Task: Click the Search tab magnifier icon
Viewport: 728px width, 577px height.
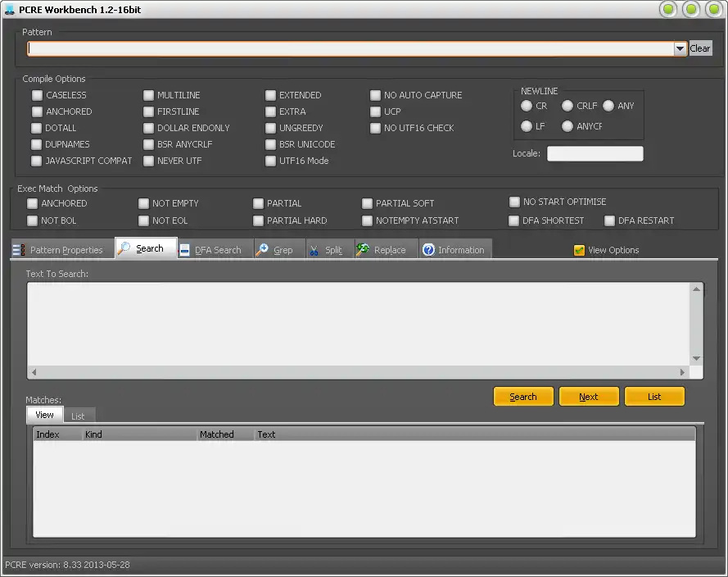Action: click(x=124, y=248)
